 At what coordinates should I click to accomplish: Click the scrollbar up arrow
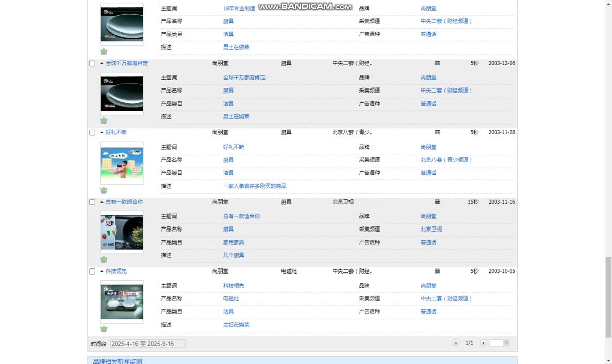coord(608,4)
